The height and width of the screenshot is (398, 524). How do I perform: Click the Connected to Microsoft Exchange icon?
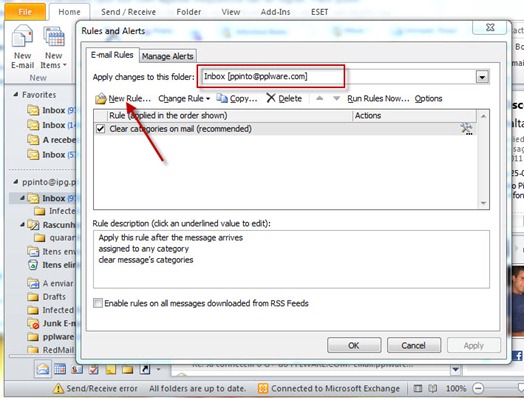tap(263, 388)
